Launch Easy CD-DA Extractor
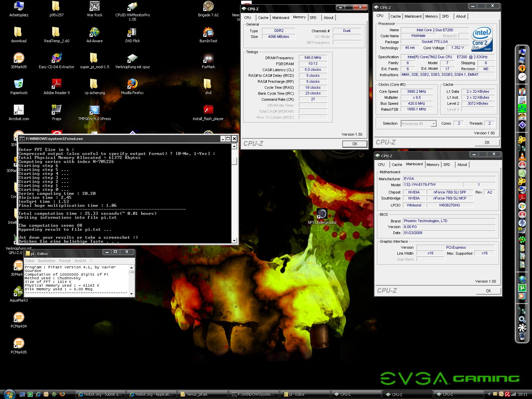This screenshot has width=532, height=399. point(57,61)
